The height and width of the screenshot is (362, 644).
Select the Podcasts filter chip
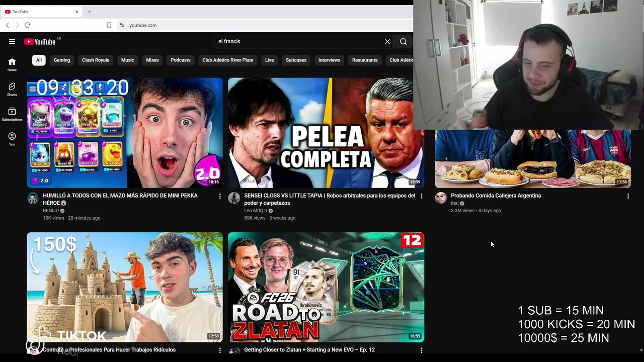tap(181, 60)
